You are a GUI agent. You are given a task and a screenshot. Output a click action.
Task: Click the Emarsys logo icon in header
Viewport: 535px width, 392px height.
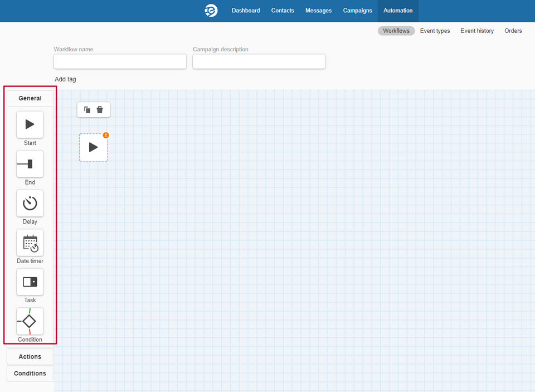(x=211, y=11)
